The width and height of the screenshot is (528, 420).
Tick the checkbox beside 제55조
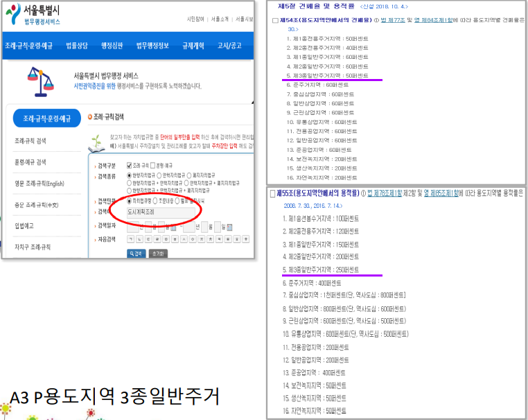pyautogui.click(x=273, y=193)
